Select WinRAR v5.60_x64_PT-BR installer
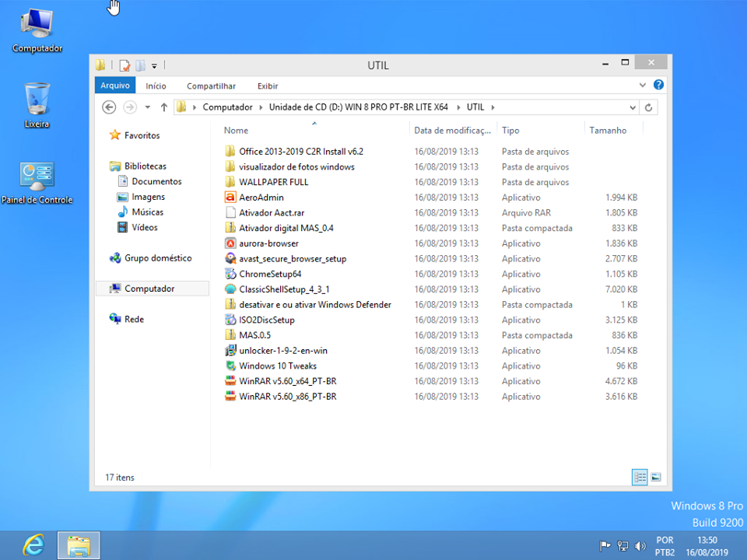The height and width of the screenshot is (560, 747). 281,381
